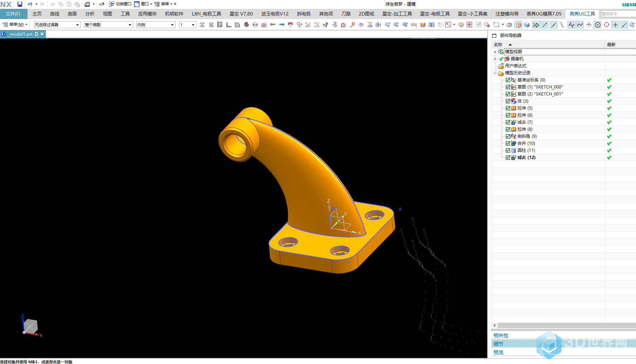This screenshot has height=364, width=636.
Task: Toggle the wireframe cube display icon
Action: 518,25
